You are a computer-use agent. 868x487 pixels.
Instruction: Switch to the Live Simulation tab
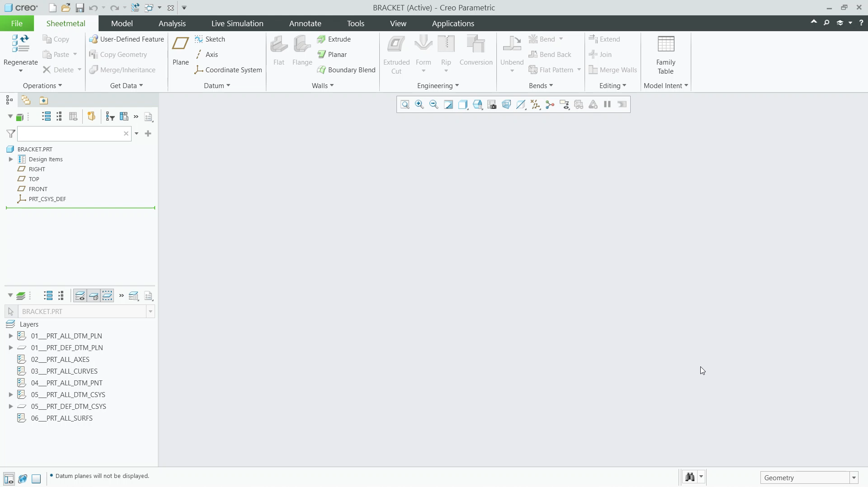pyautogui.click(x=237, y=23)
